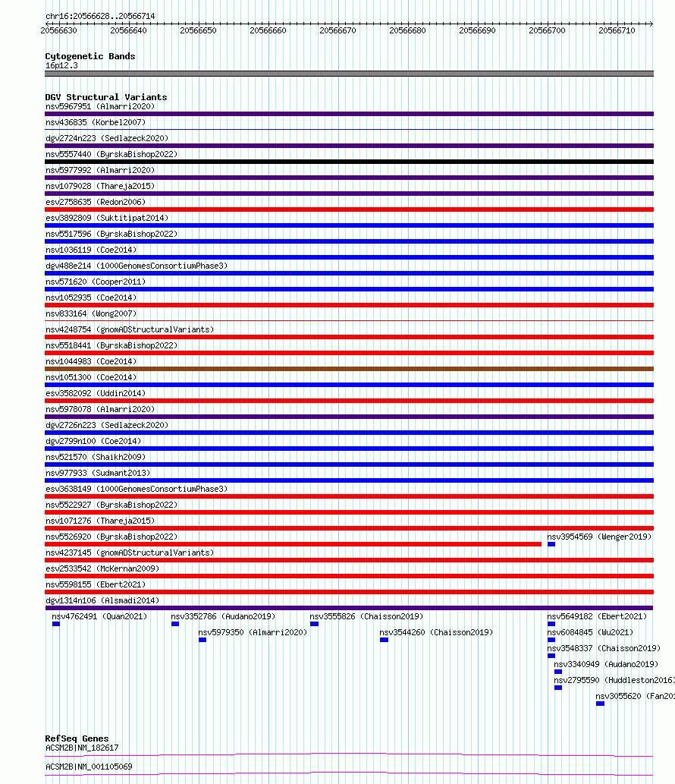
Task: Click the Cytogenetic Bands track title
Action: 90,56
